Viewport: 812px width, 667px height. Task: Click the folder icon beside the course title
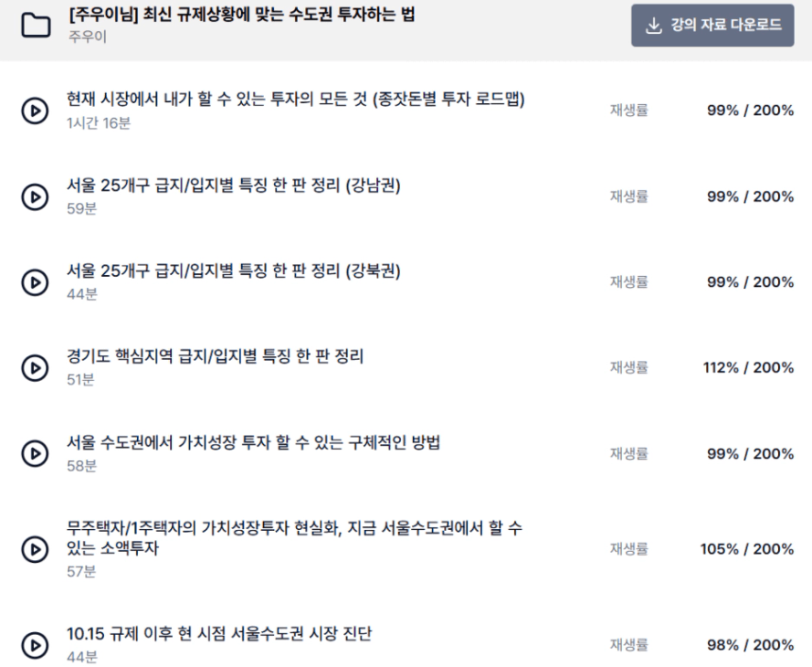[36, 25]
